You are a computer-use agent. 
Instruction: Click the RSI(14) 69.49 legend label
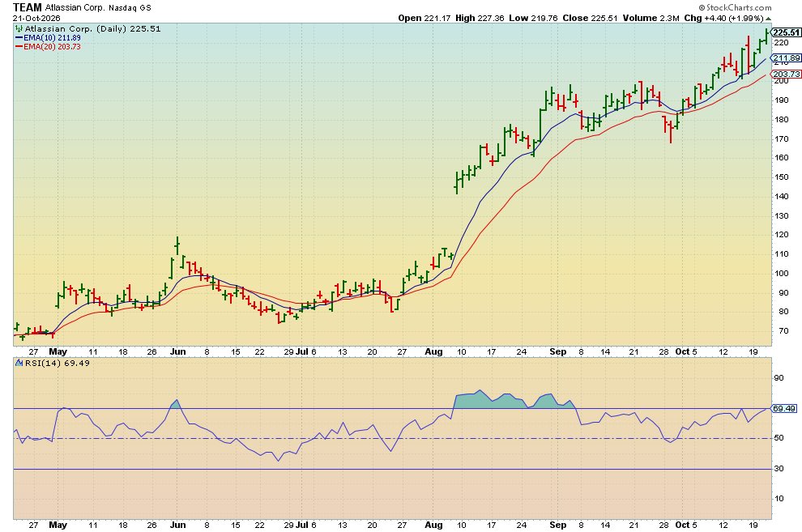58,363
